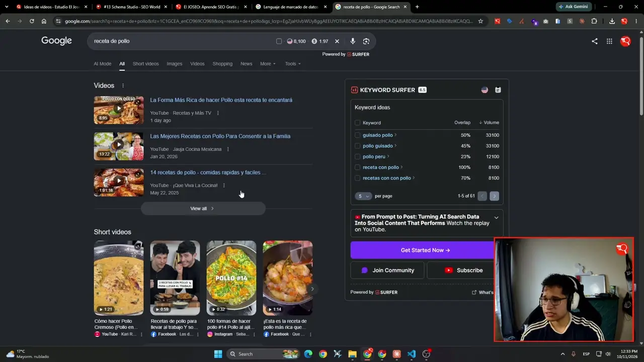Check the guisado pollo keyword box
Viewport: 644px width, 362px height.
[x=358, y=135]
